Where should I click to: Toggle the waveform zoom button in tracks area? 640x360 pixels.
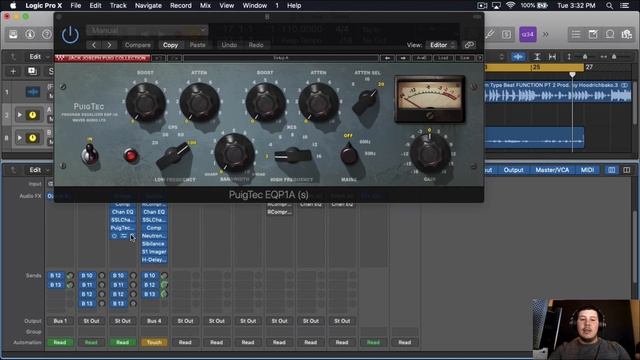pyautogui.click(x=518, y=57)
